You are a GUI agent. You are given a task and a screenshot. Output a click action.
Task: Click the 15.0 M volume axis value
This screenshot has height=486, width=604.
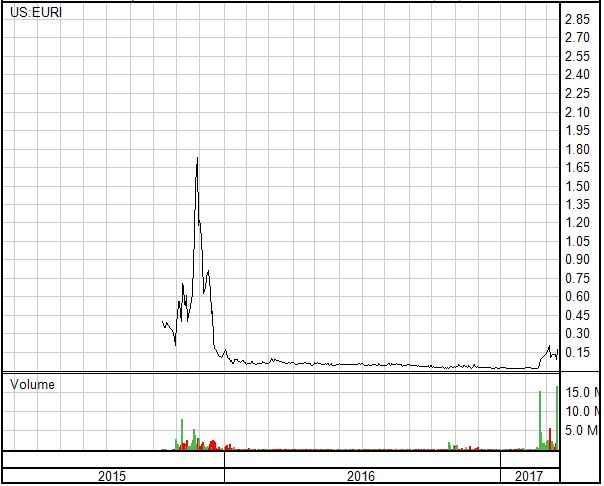click(583, 392)
